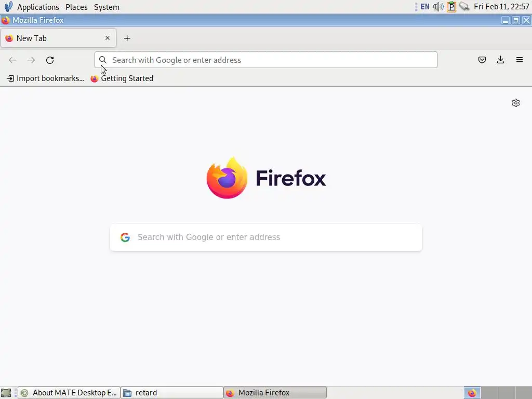Close the New Tab tab
532x399 pixels.
[108, 38]
